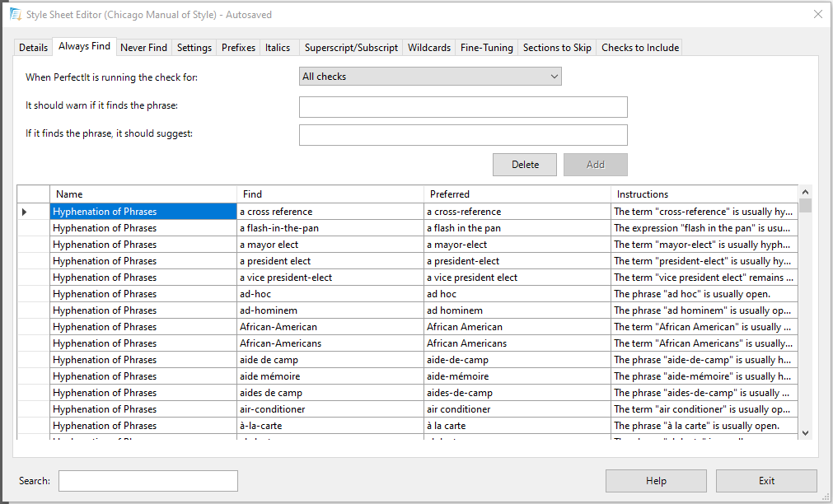Open the Superscript/Subscript tab

point(351,47)
